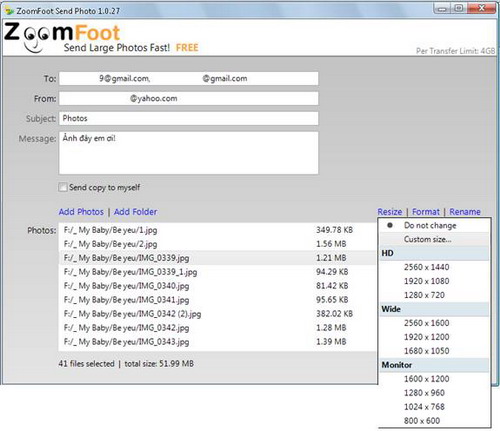The image size is (500, 431).
Task: Open the Resize dropdown
Action: click(x=390, y=212)
